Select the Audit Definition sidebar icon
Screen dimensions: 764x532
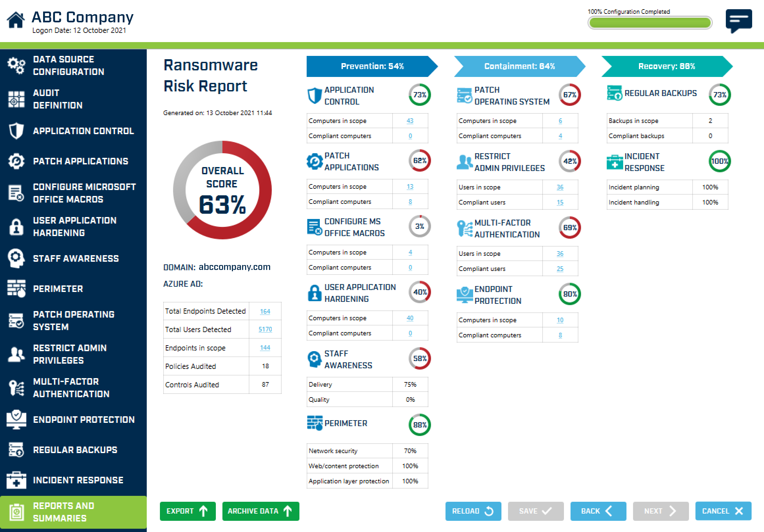16,99
